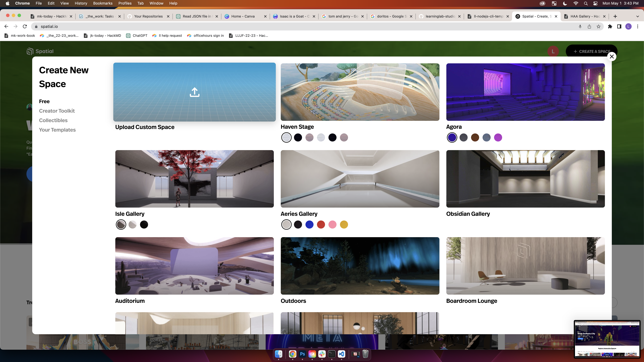The width and height of the screenshot is (644, 362).
Task: Expand Chrome tab search dropdown arrow
Action: (637, 16)
